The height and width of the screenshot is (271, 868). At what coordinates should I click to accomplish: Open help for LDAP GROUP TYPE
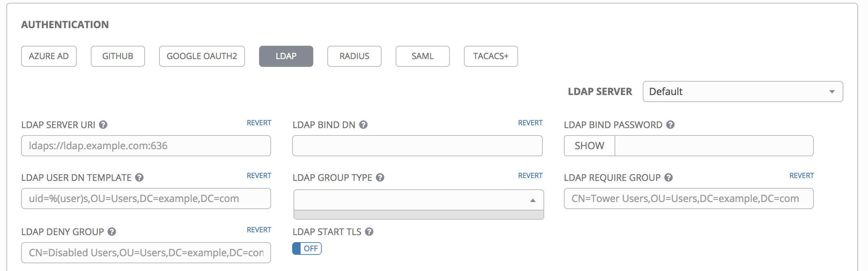(x=380, y=178)
